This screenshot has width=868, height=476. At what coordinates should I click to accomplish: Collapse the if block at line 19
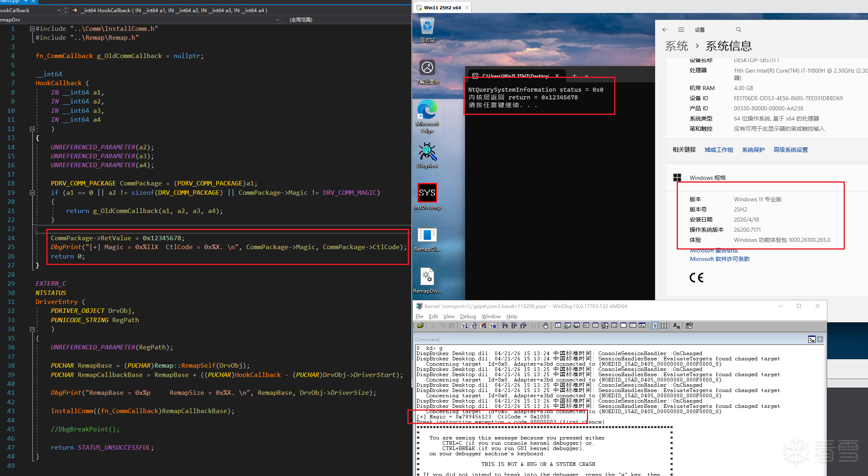(32, 193)
